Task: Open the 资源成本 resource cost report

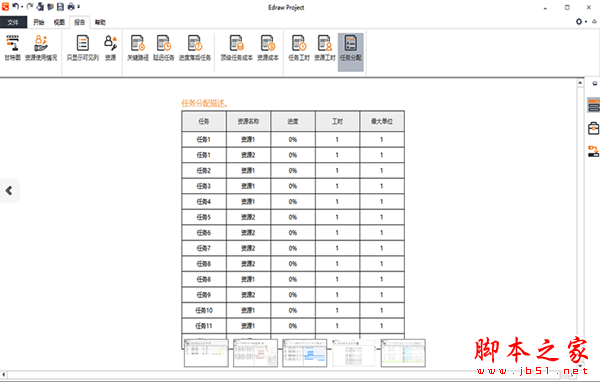Action: click(x=268, y=48)
